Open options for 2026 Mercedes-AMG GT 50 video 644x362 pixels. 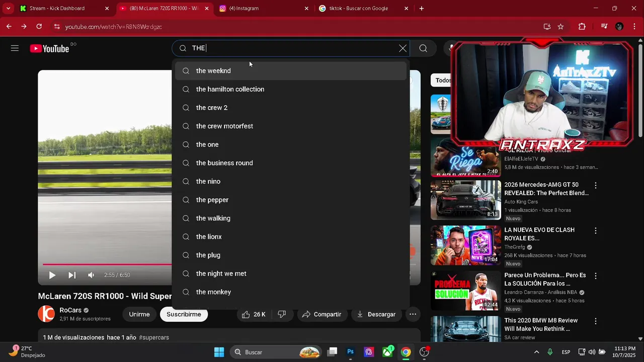[x=596, y=186]
